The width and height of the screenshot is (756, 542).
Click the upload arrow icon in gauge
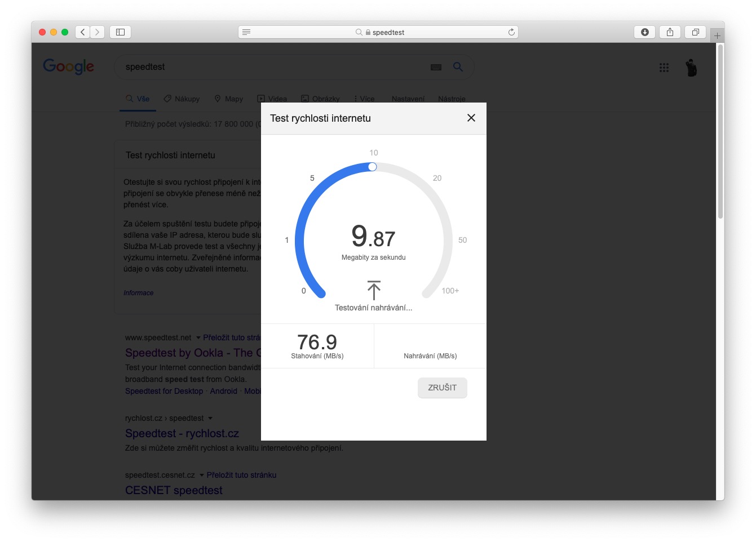pyautogui.click(x=374, y=290)
